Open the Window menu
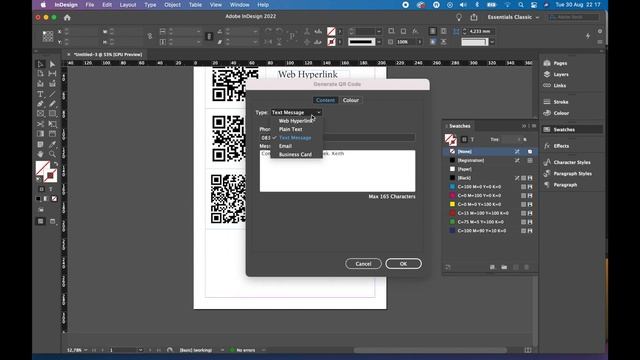640x360 pixels. tap(240, 5)
